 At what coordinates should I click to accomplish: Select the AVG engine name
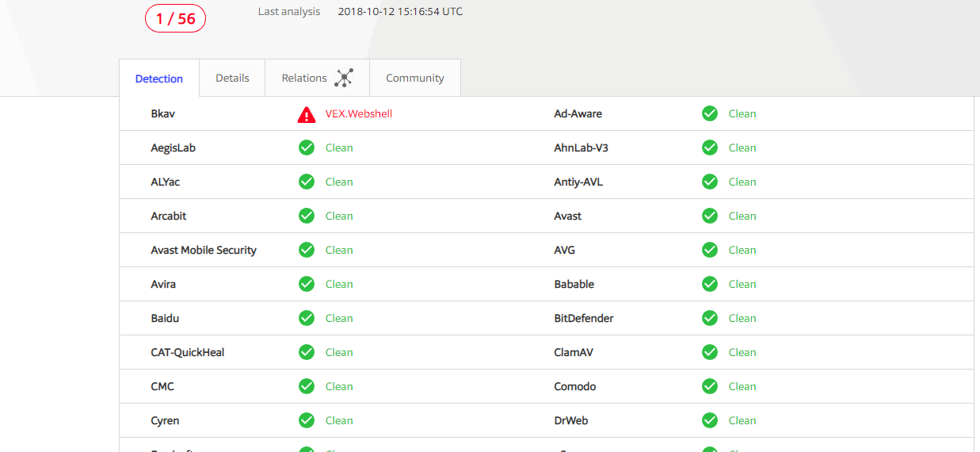pyautogui.click(x=565, y=250)
